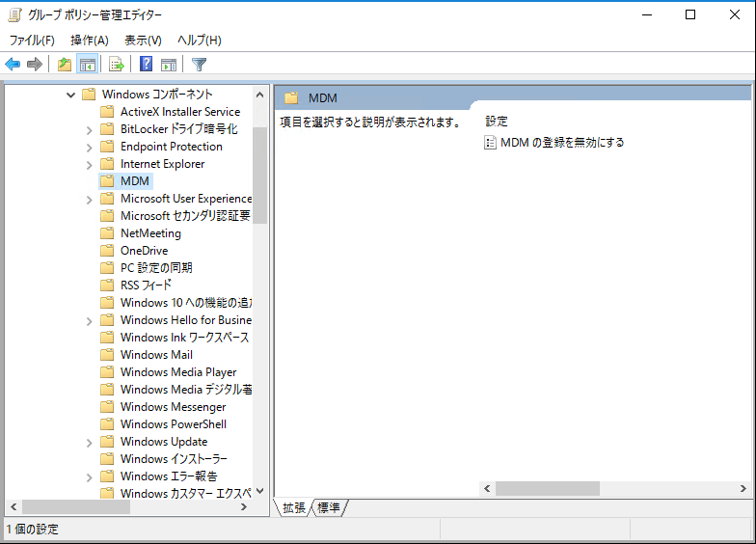Screen dimensions: 756x544
Task: Click tree pane vertical scrollbar thumb
Action: click(x=260, y=176)
